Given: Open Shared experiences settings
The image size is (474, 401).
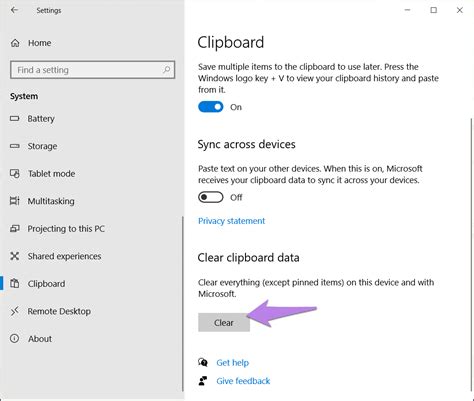Looking at the screenshot, I should pyautogui.click(x=64, y=256).
